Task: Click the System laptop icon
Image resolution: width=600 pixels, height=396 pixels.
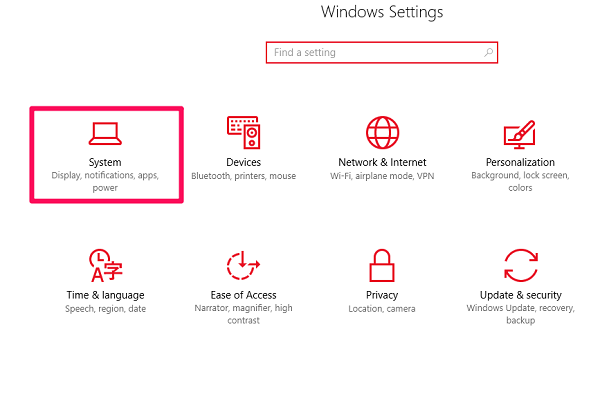Action: coord(105,134)
